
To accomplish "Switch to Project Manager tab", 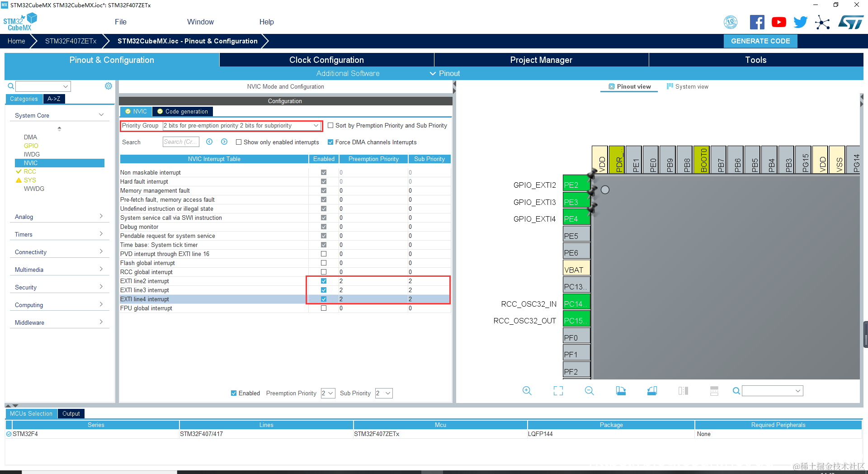I will (541, 60).
